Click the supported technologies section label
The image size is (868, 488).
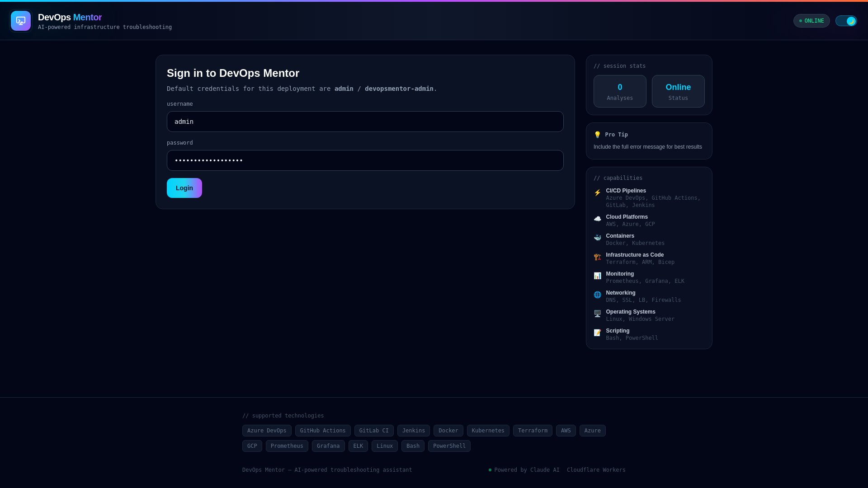[x=283, y=416]
